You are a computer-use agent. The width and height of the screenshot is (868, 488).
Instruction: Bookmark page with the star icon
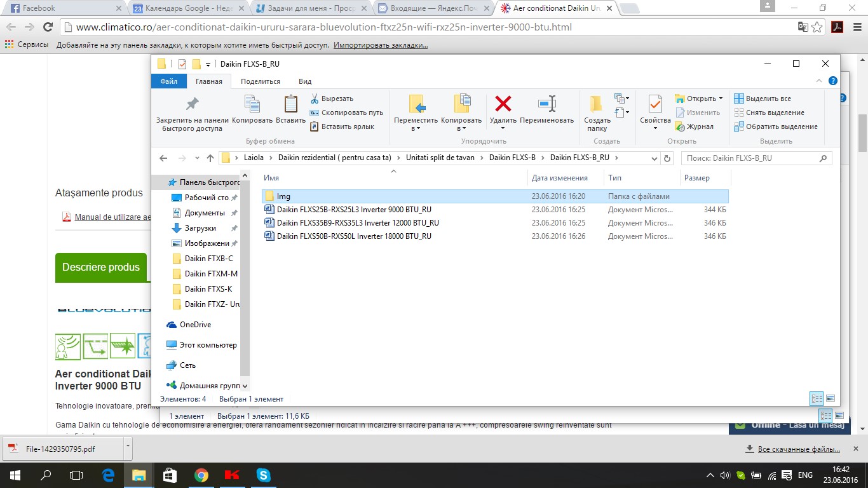[x=818, y=27]
